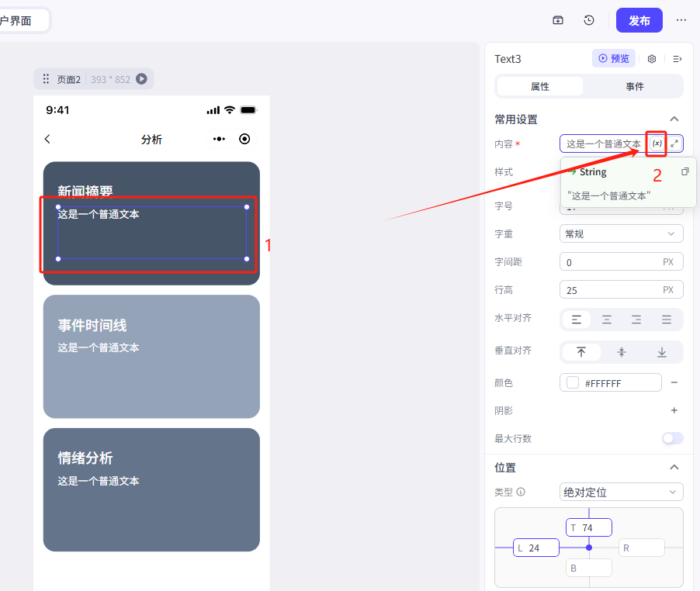Switch to the 事件 tab
This screenshot has height=591, width=700.
(x=634, y=86)
